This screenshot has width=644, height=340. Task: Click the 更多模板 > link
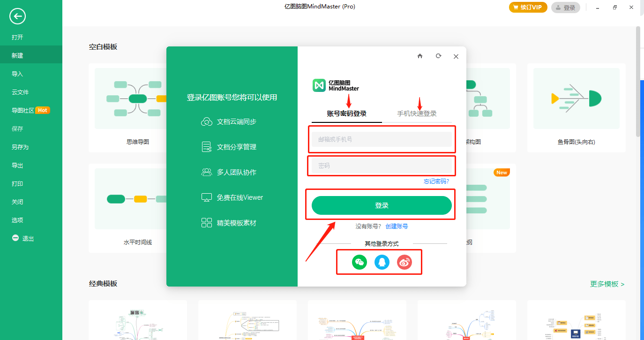607,284
